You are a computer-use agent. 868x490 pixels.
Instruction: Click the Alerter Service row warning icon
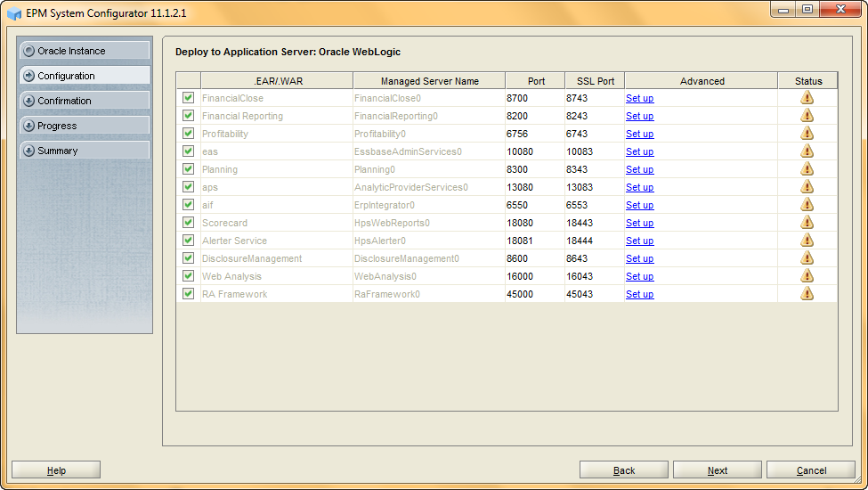[x=807, y=241]
